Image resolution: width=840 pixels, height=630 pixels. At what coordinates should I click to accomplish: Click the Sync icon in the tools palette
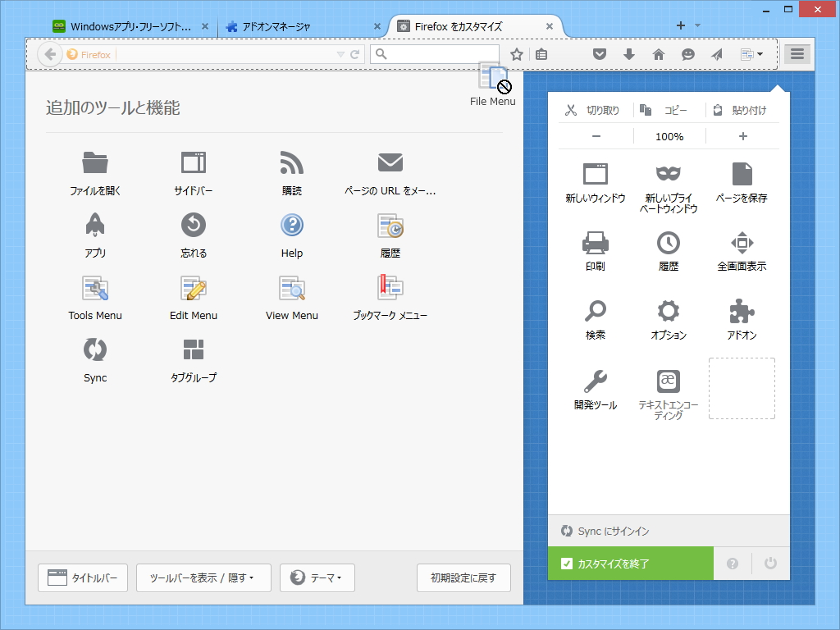(95, 349)
